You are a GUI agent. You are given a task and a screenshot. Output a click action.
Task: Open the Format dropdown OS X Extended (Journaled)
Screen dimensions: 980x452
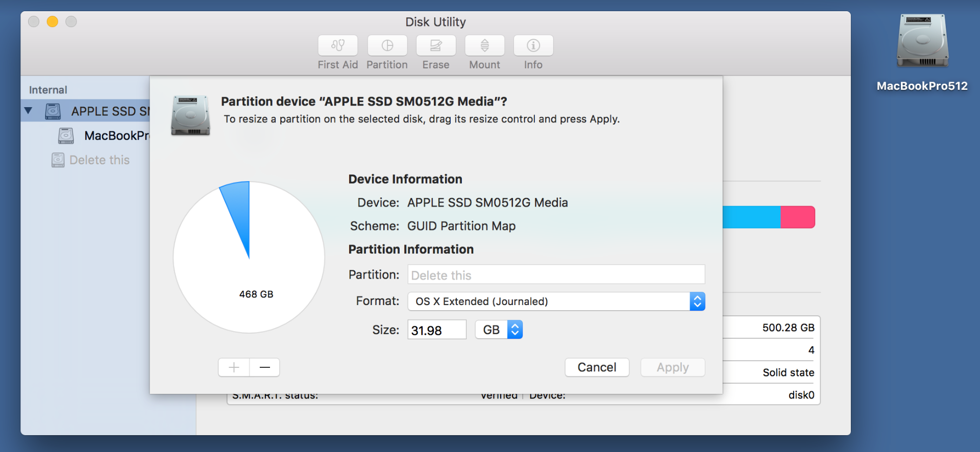click(x=556, y=302)
